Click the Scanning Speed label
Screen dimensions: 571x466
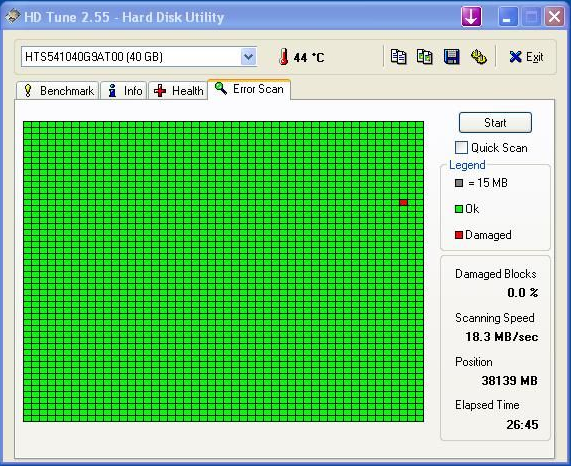(495, 318)
